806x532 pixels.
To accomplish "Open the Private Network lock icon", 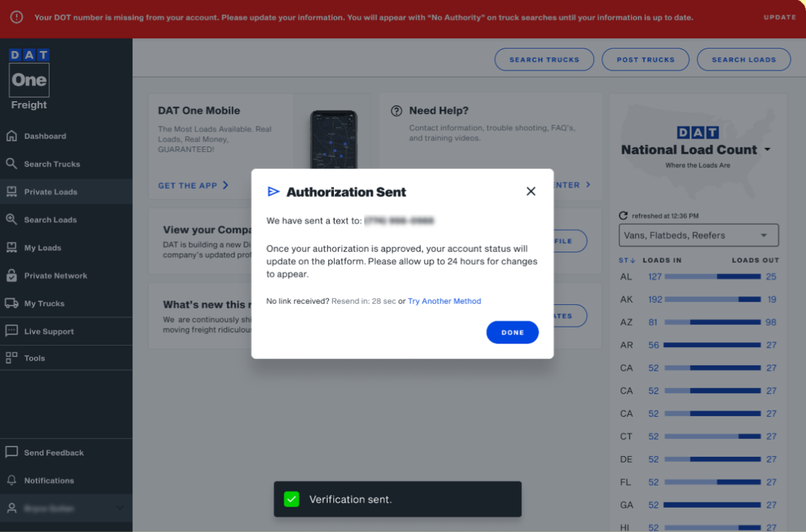I will point(12,275).
